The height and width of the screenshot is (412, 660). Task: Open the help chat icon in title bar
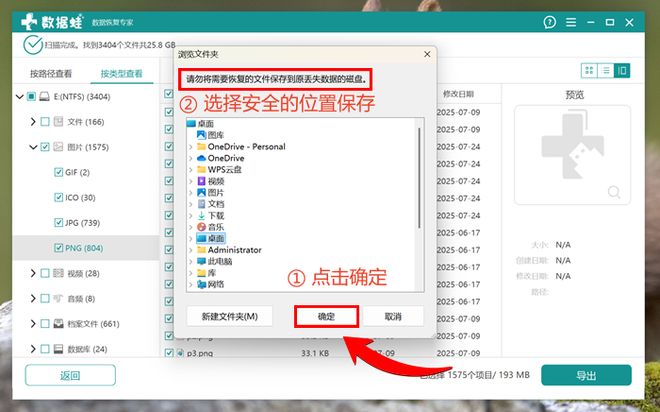550,22
